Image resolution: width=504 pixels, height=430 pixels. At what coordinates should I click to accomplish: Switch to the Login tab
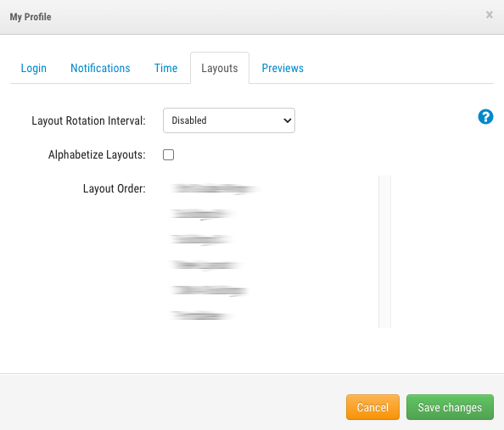click(x=34, y=68)
